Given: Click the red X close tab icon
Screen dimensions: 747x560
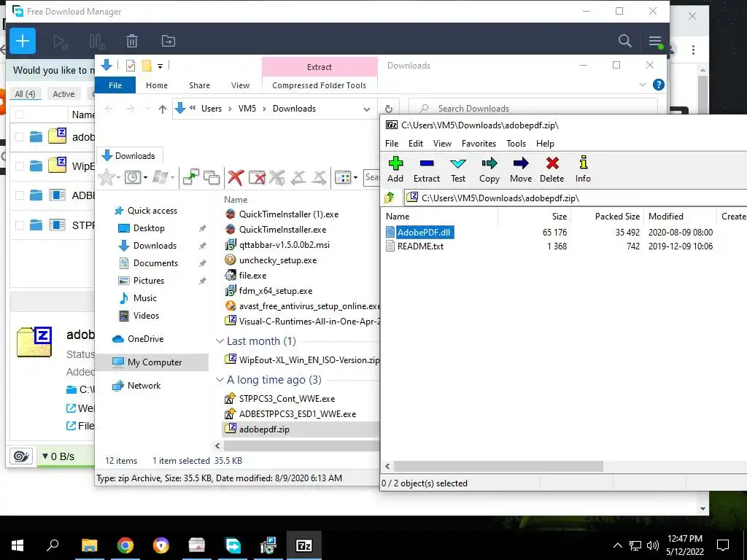Looking at the screenshot, I should point(236,178).
